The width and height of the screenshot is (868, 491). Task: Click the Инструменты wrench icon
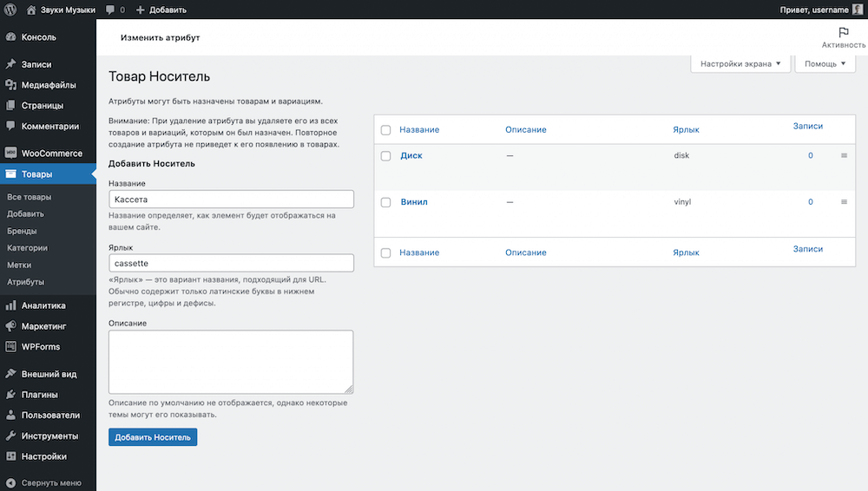10,435
